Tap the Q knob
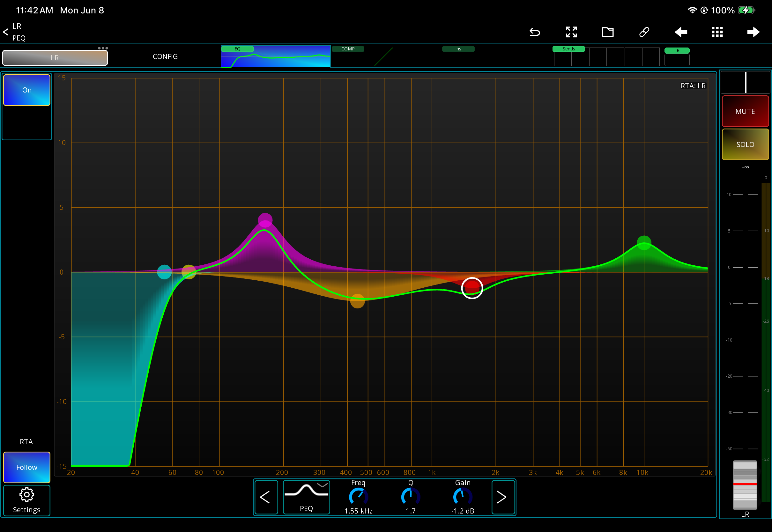Screen dimensions: 772x532 coord(410,497)
